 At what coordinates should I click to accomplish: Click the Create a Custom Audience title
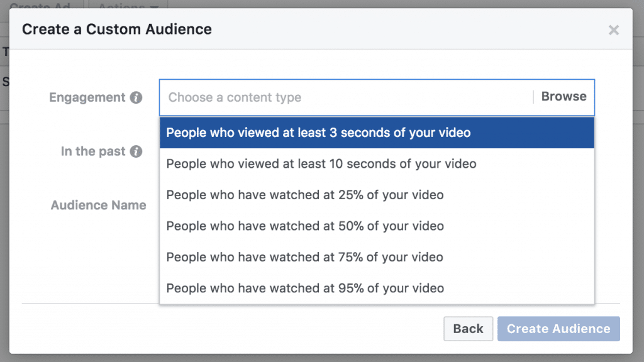(x=117, y=29)
